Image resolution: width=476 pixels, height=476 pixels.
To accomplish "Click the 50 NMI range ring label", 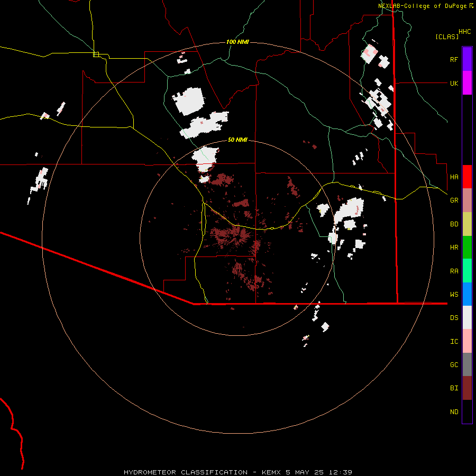I will tap(237, 140).
